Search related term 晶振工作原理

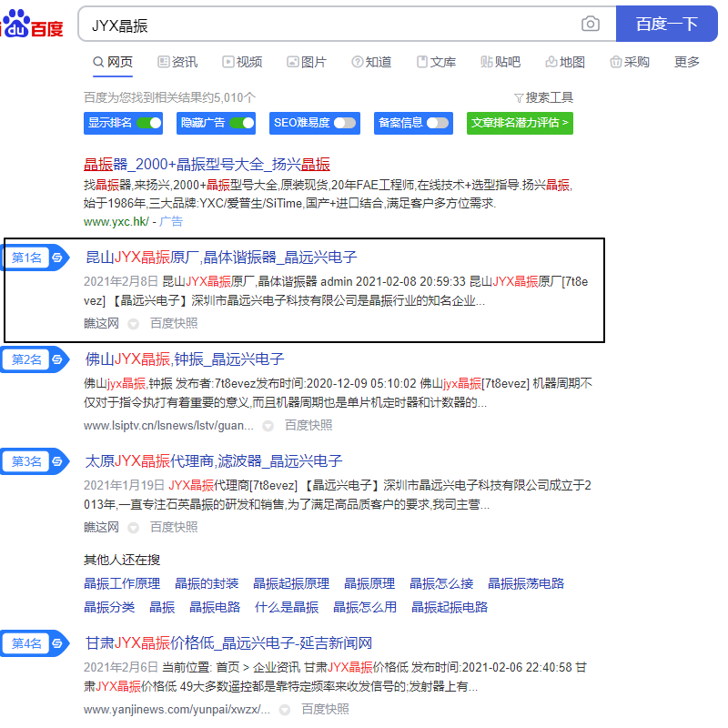coord(122,583)
